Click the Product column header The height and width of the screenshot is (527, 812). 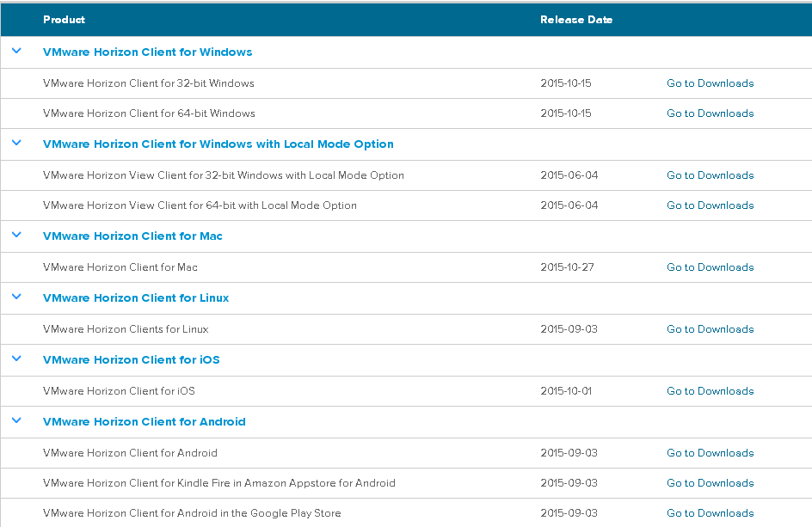pos(64,20)
